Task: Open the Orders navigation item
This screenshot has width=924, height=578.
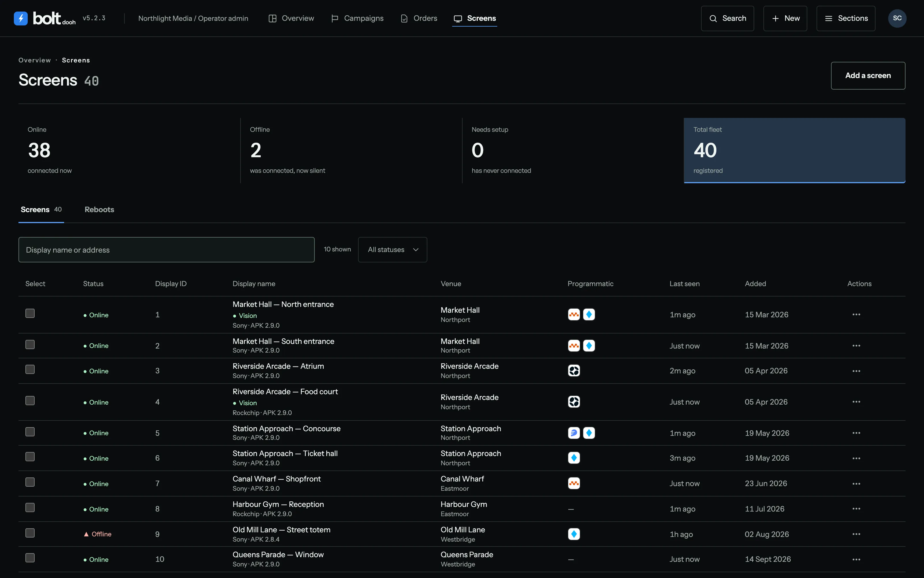Action: 419,18
